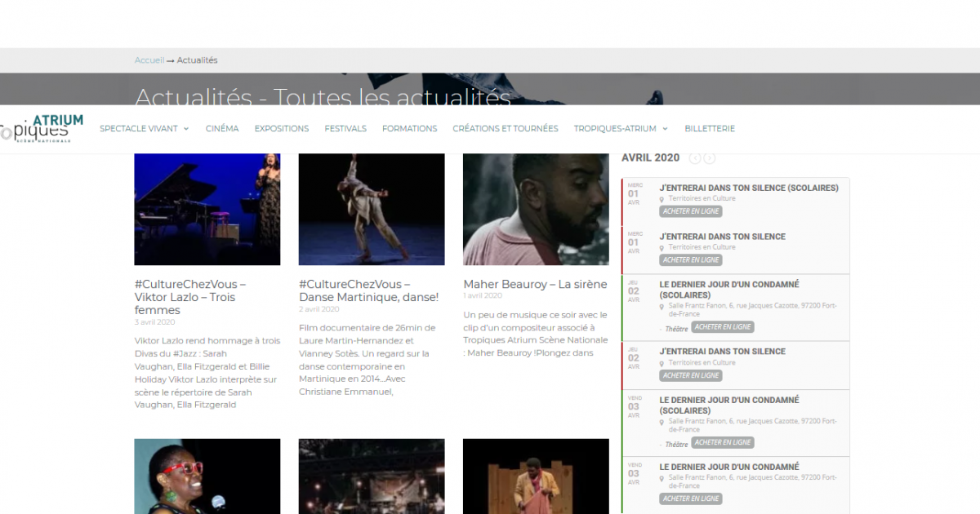Click the Actualités text in the breadcrumb
The image size is (980, 514).
198,60
